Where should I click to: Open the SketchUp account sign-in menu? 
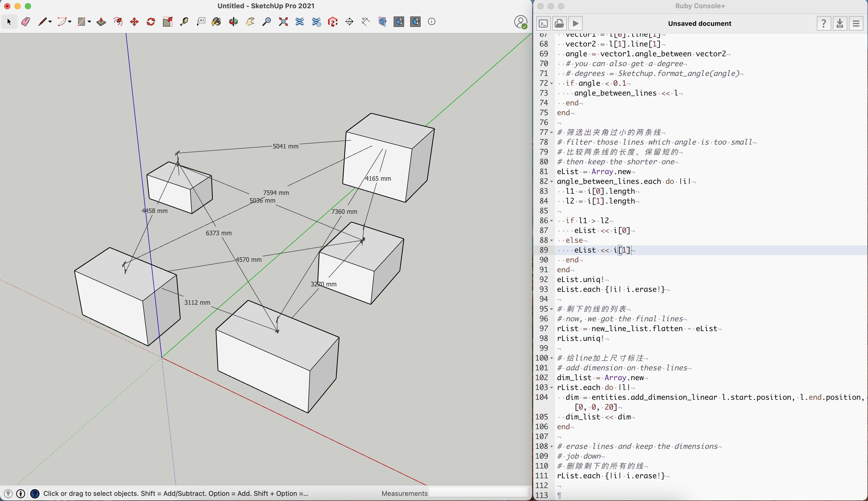[x=520, y=22]
